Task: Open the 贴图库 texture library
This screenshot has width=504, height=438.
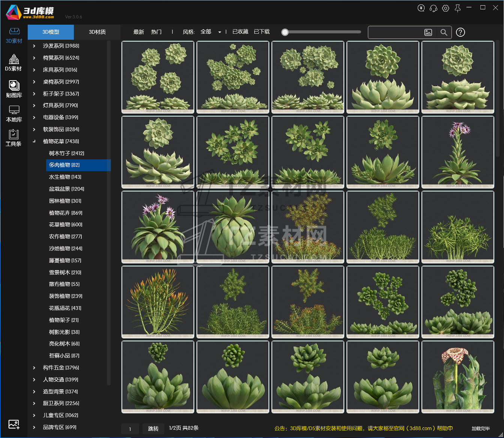Action: 14,89
